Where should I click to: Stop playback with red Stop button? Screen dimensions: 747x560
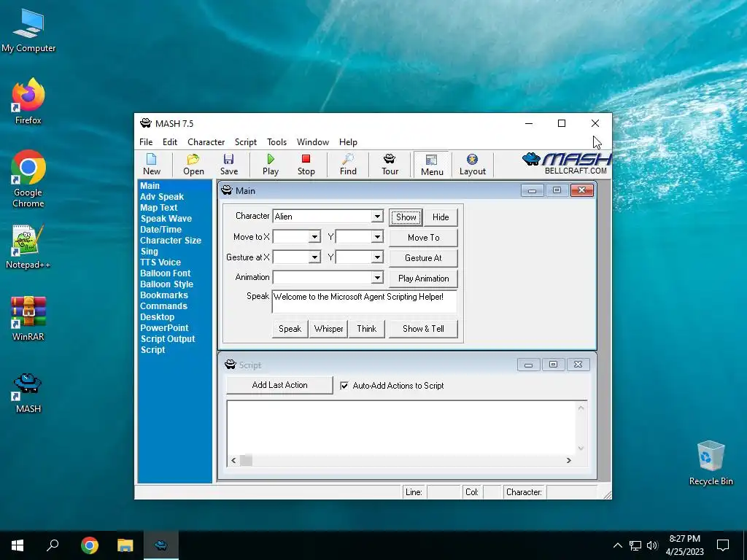coord(306,164)
